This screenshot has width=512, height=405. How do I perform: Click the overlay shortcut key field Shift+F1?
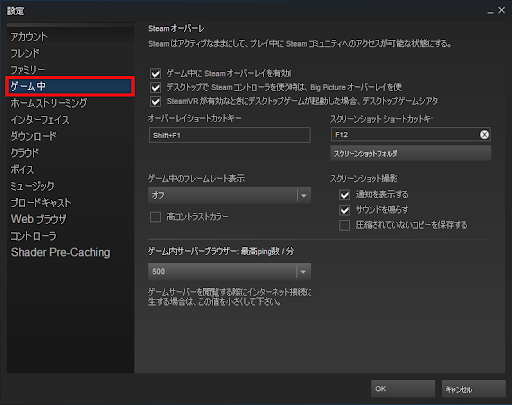pyautogui.click(x=230, y=135)
